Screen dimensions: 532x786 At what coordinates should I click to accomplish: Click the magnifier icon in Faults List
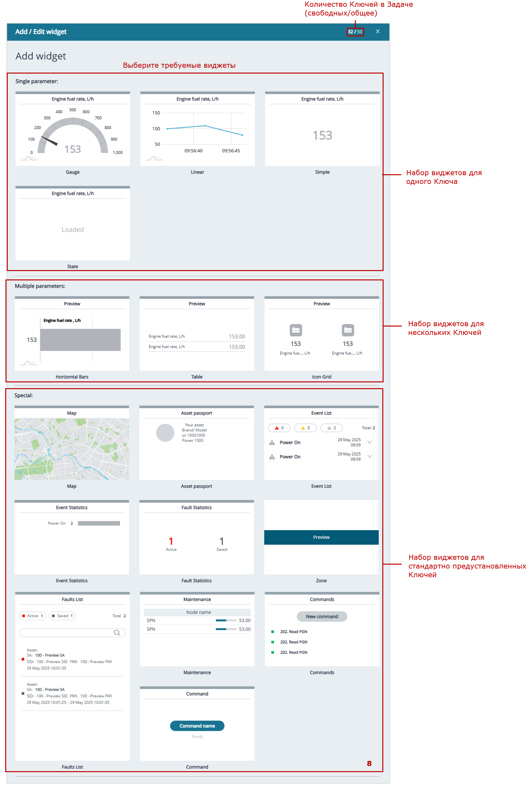point(117,632)
